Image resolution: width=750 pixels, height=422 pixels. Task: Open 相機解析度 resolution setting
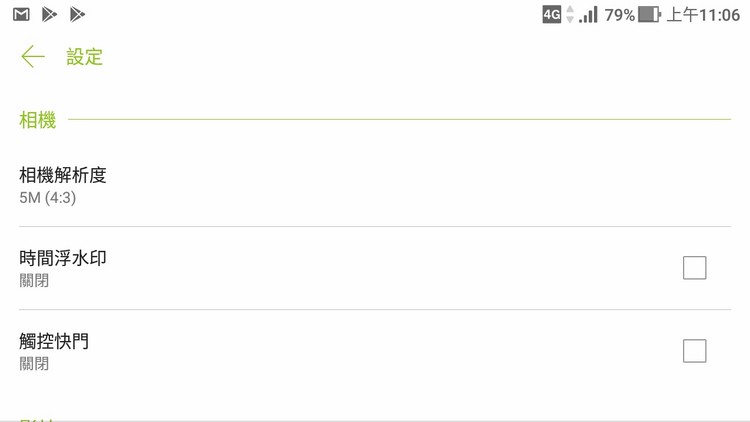375,185
